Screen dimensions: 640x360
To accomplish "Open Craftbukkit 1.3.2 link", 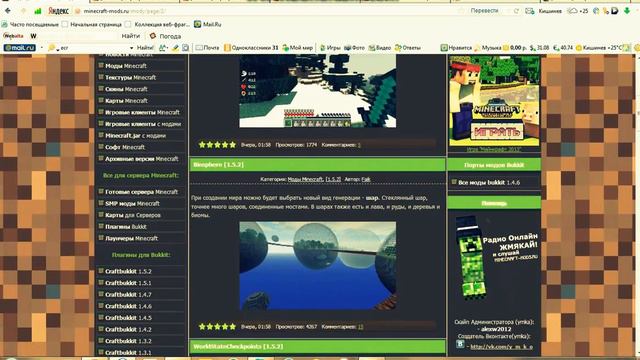I will pos(128,341).
